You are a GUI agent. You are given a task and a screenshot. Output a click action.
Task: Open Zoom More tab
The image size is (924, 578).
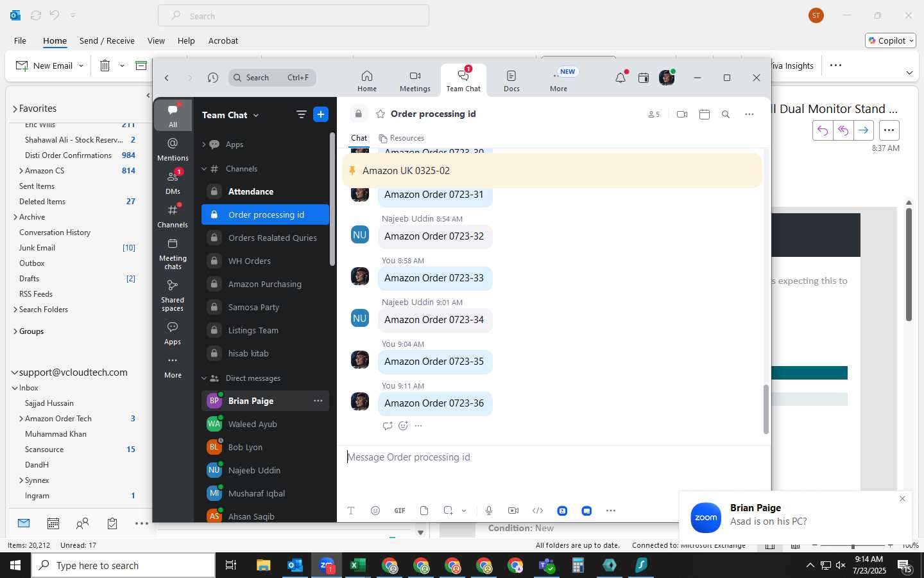click(x=559, y=81)
